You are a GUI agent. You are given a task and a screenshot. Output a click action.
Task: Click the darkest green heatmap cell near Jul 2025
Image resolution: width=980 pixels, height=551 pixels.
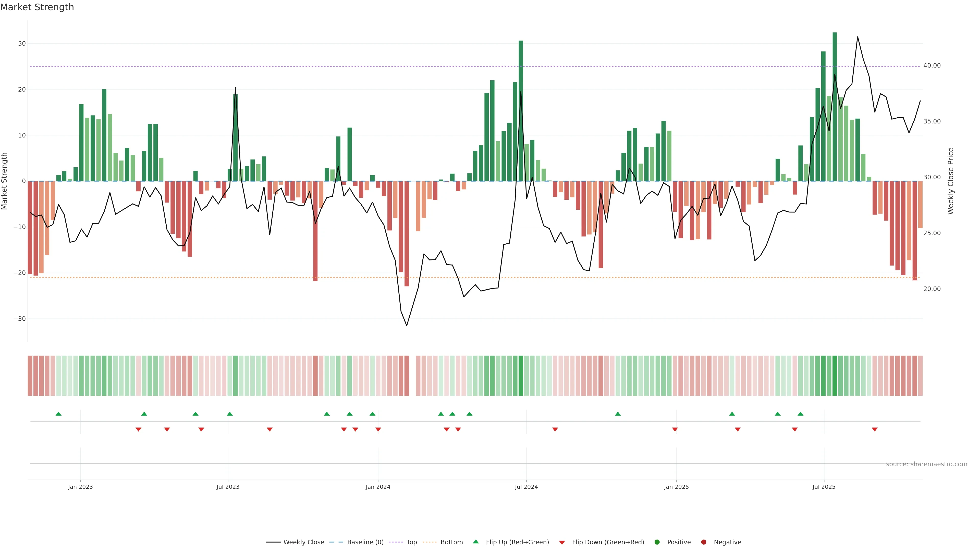[x=835, y=376]
